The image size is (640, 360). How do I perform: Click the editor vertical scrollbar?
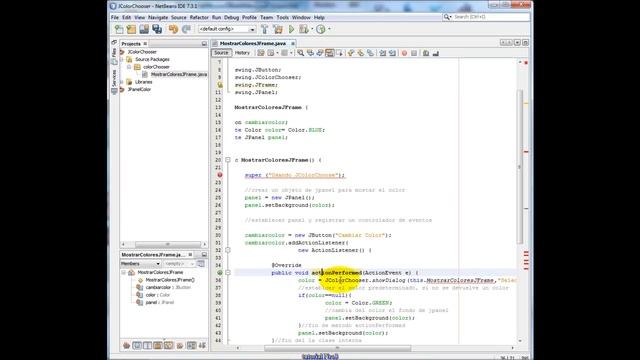(520, 166)
